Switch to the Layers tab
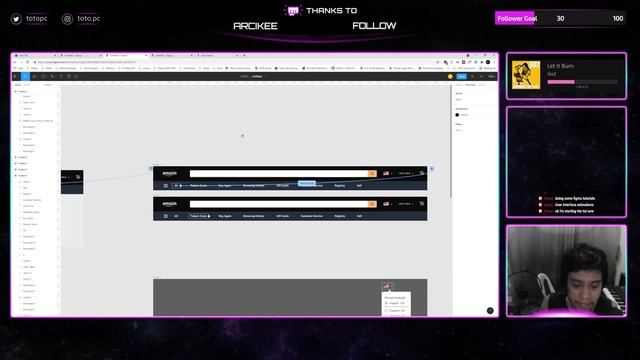The image size is (640, 360). 18,85
